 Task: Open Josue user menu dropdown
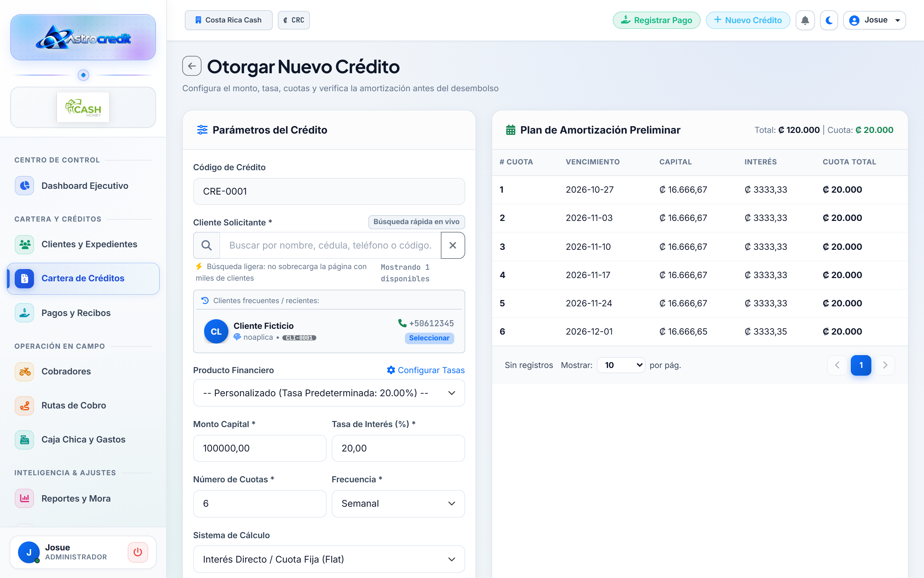(874, 20)
